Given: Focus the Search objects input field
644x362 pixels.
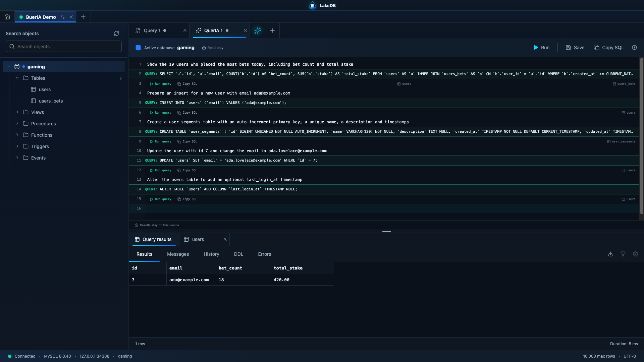Looking at the screenshot, I should (64, 46).
